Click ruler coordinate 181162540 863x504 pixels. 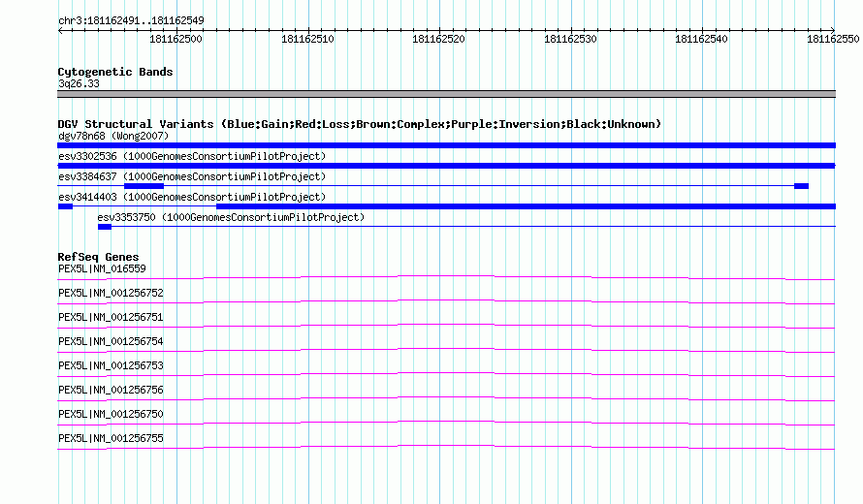pos(701,39)
